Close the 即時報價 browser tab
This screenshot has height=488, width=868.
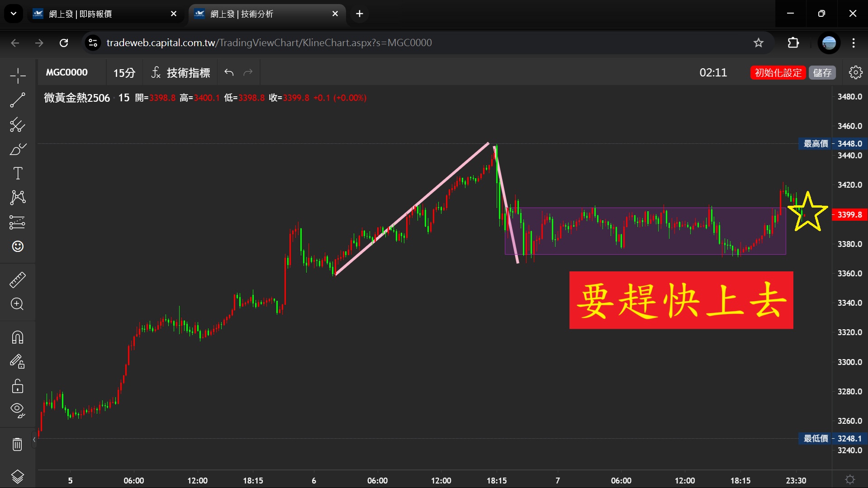coord(174,14)
